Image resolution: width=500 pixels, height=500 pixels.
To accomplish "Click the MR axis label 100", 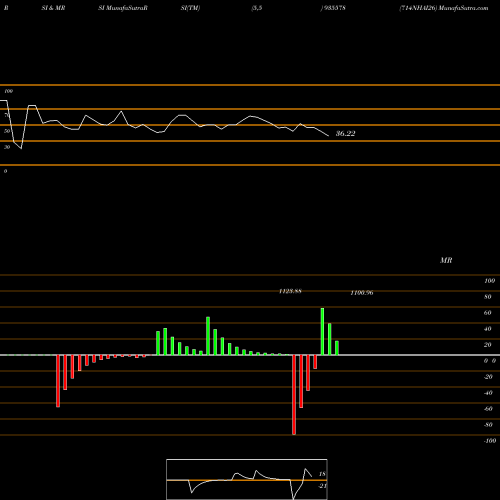I will [489, 281].
